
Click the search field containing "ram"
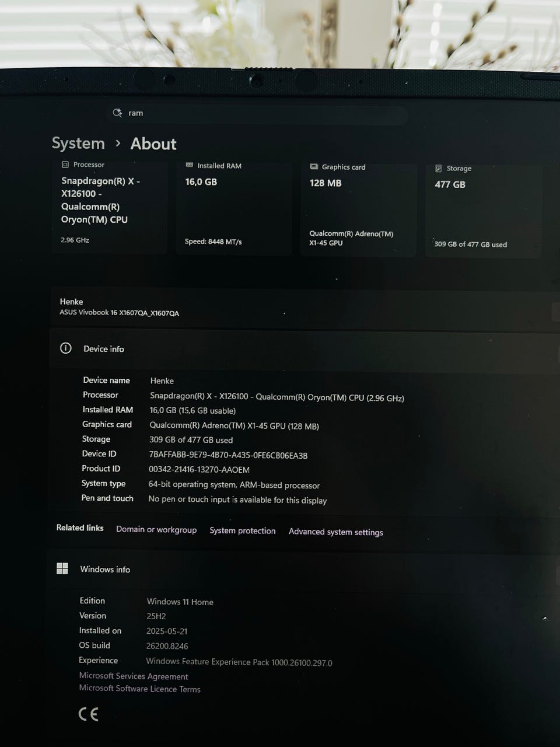click(x=257, y=113)
